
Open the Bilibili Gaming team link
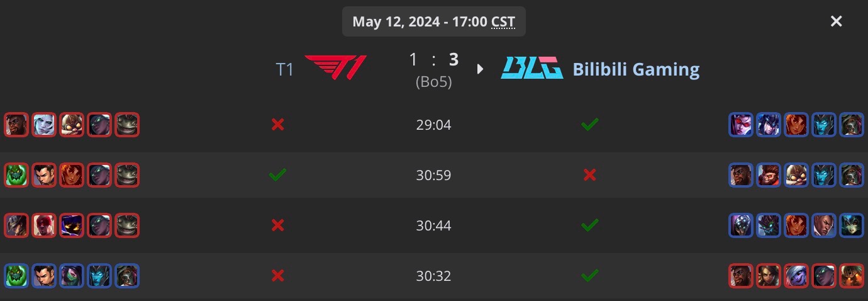tap(635, 69)
